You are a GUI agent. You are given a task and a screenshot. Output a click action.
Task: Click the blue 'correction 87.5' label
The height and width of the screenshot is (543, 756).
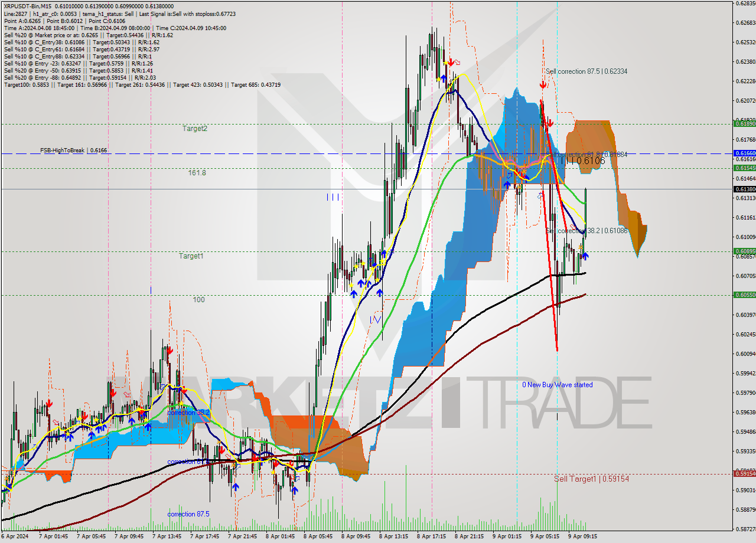tap(188, 514)
